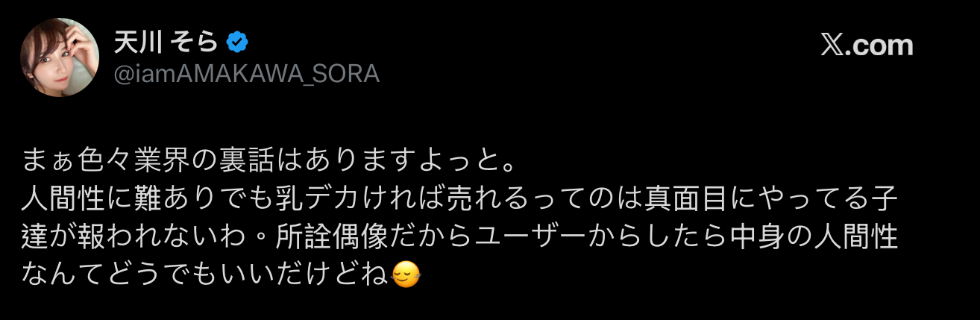
Task: Open the 天川 そら display name
Action: [x=166, y=43]
